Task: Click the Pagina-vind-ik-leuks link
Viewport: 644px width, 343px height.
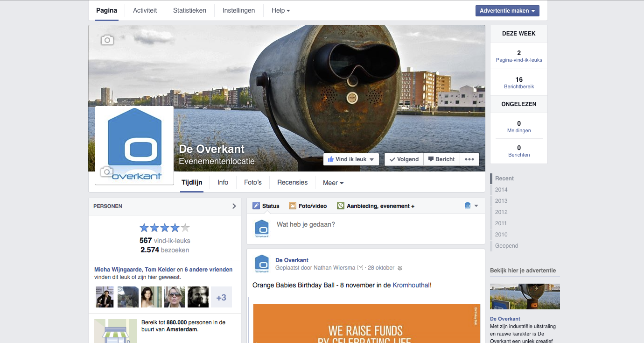Action: tap(519, 60)
